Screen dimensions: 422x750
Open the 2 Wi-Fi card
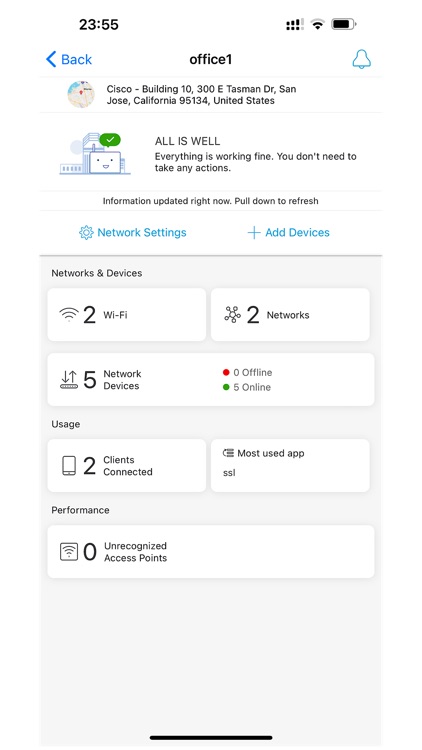[127, 314]
